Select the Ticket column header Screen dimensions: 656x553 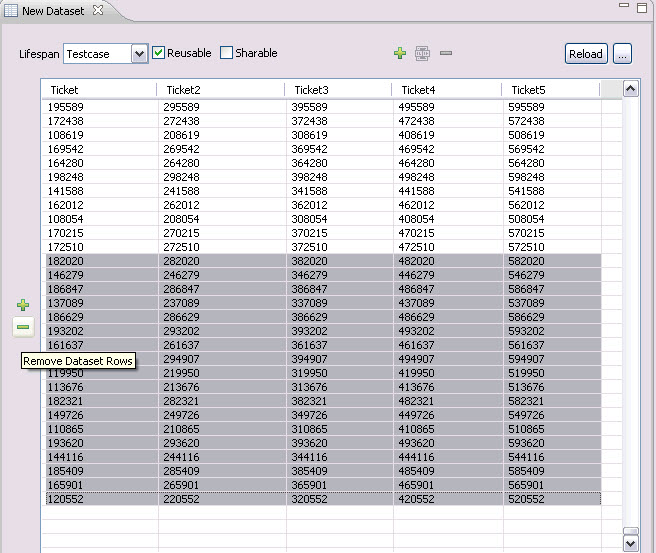[100, 90]
